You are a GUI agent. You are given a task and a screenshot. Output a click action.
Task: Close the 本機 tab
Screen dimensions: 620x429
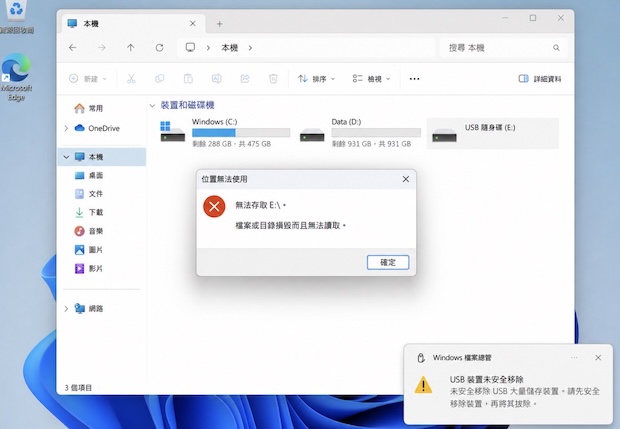pos(193,24)
